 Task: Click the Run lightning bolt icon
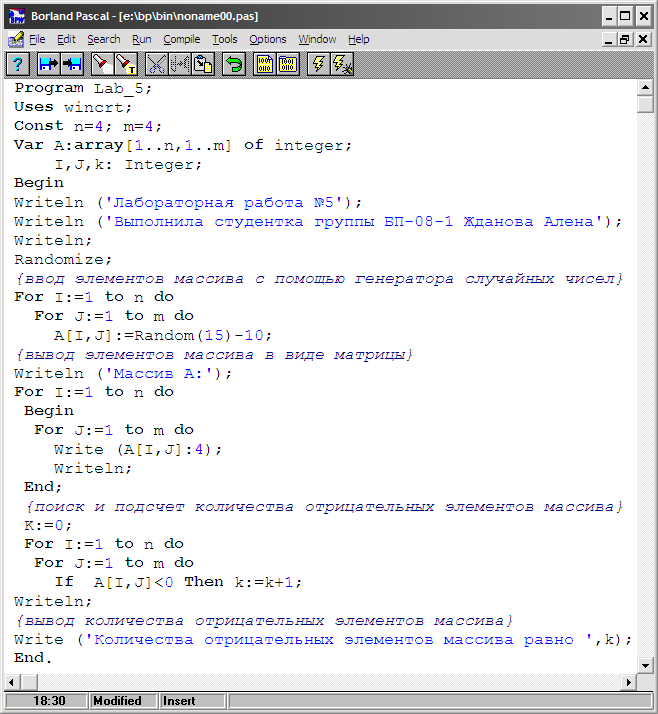[x=319, y=64]
